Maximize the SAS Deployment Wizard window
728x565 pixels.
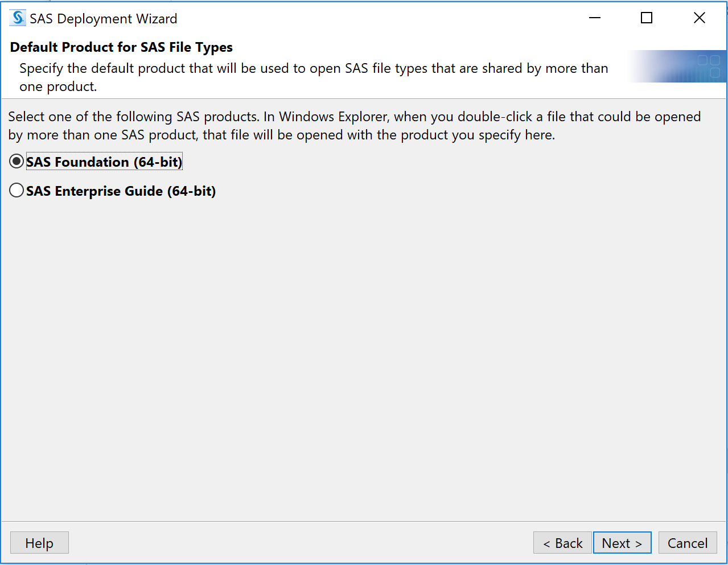coord(647,18)
